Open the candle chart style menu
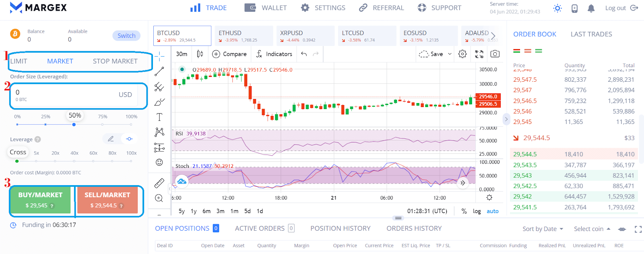The width and height of the screenshot is (644, 254). [x=200, y=54]
